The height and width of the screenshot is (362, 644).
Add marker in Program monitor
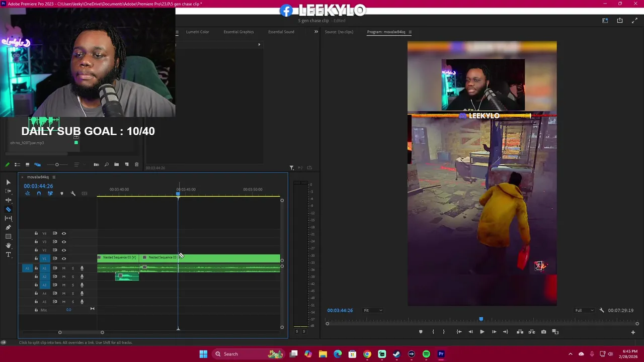coord(421,332)
